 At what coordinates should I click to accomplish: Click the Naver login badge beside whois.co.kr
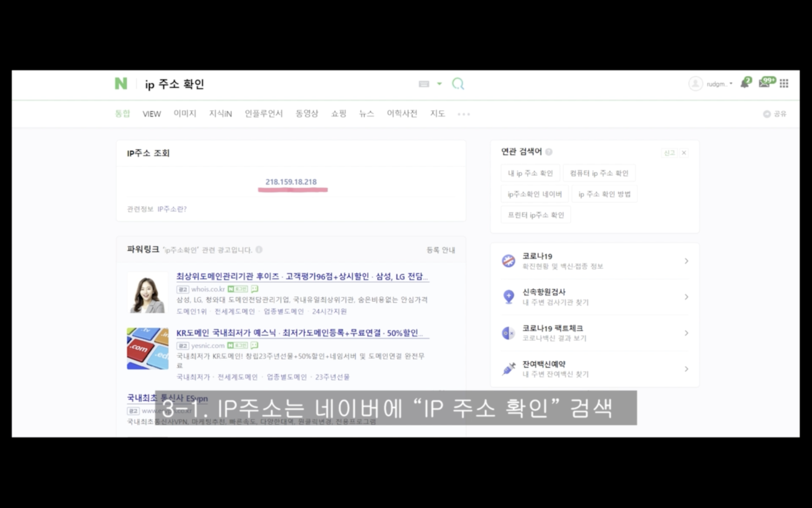pyautogui.click(x=238, y=289)
